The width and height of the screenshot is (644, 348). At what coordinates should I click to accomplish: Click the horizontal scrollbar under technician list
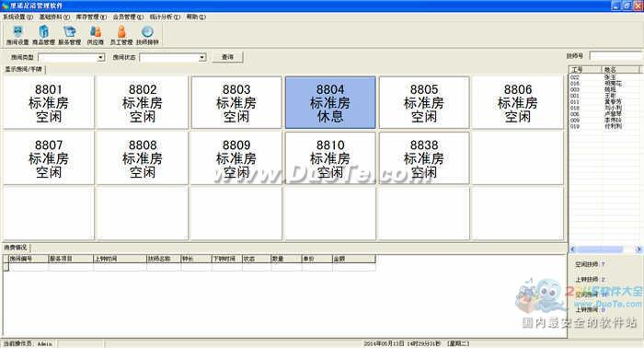click(x=605, y=249)
